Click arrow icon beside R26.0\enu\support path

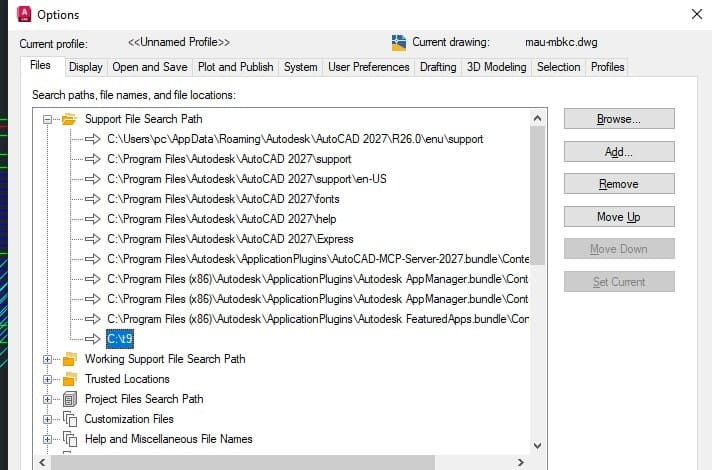tap(93, 139)
